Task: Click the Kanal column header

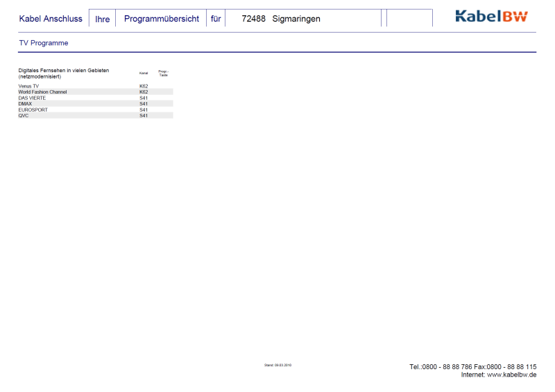Action: pos(144,73)
